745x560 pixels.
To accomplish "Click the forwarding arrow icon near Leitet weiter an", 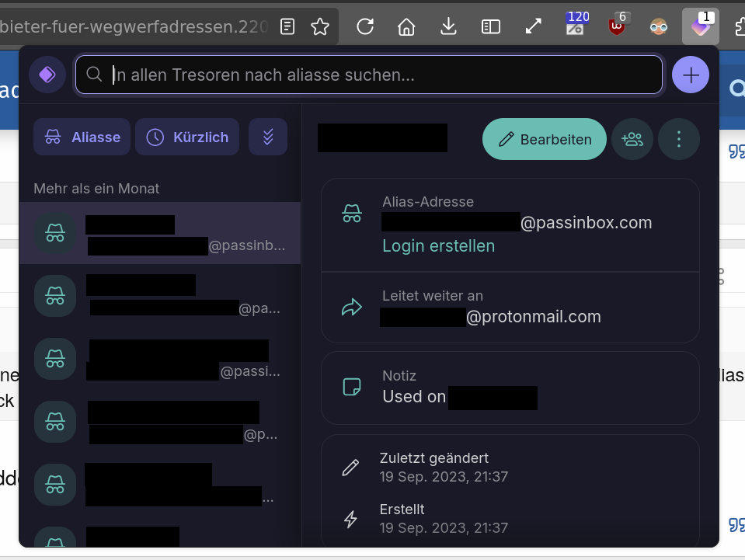I will pyautogui.click(x=352, y=306).
